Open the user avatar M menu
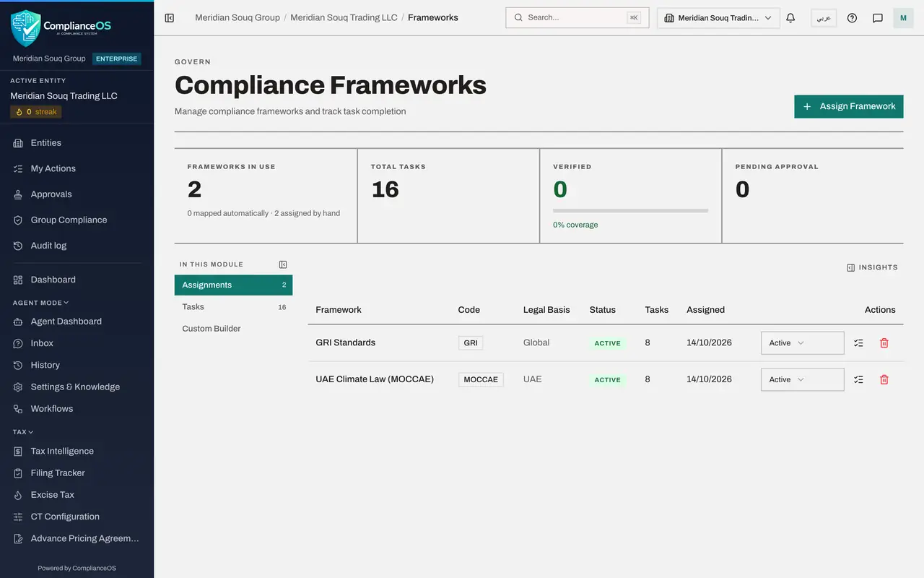The width and height of the screenshot is (924, 578). tap(903, 18)
